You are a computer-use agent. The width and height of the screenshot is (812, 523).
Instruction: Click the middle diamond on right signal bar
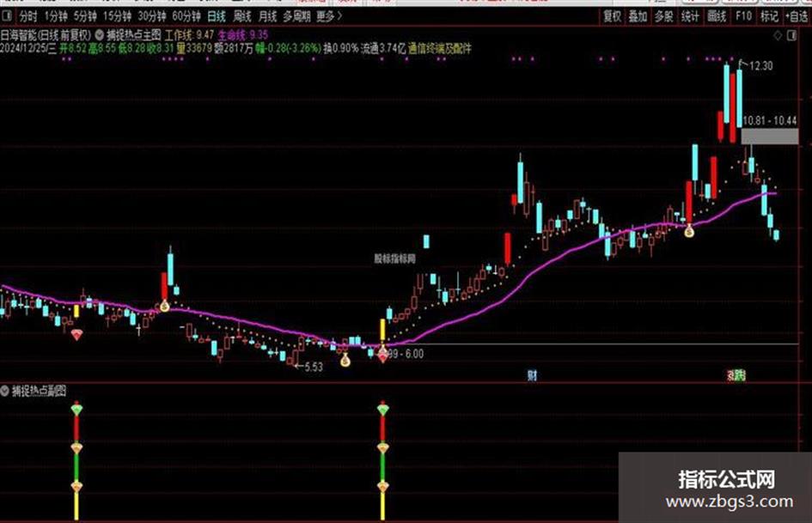(x=382, y=448)
